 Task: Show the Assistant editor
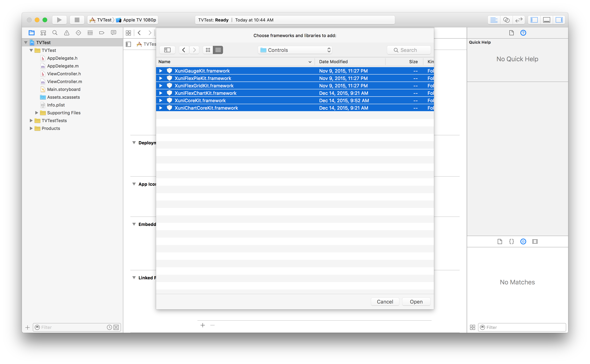[506, 20]
